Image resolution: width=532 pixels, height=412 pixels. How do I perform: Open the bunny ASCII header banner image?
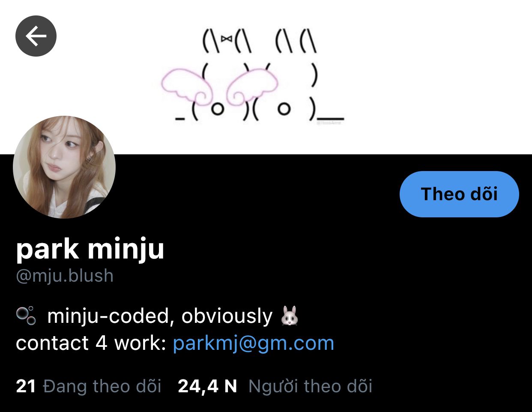click(266, 77)
